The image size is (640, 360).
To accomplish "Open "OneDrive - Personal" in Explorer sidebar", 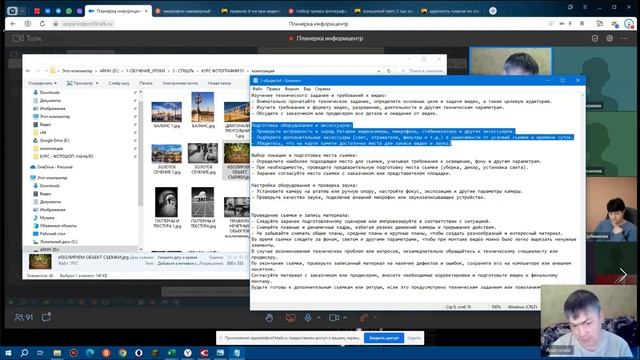I will [x=54, y=167].
